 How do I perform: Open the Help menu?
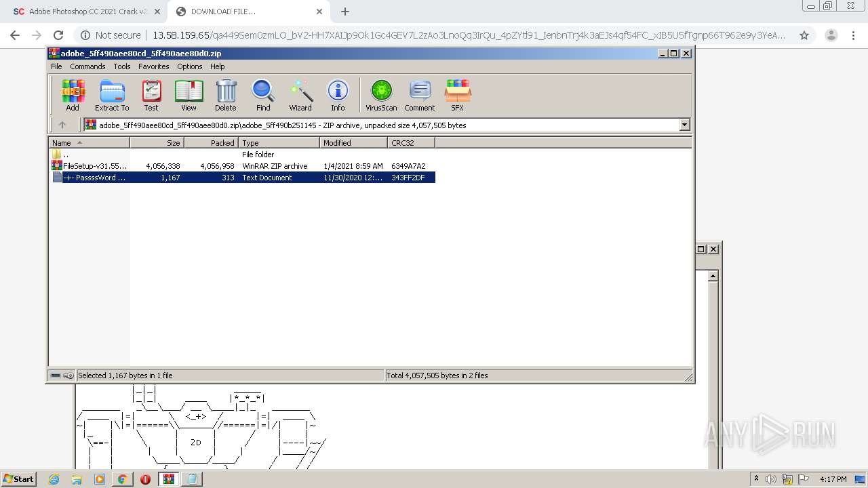217,66
